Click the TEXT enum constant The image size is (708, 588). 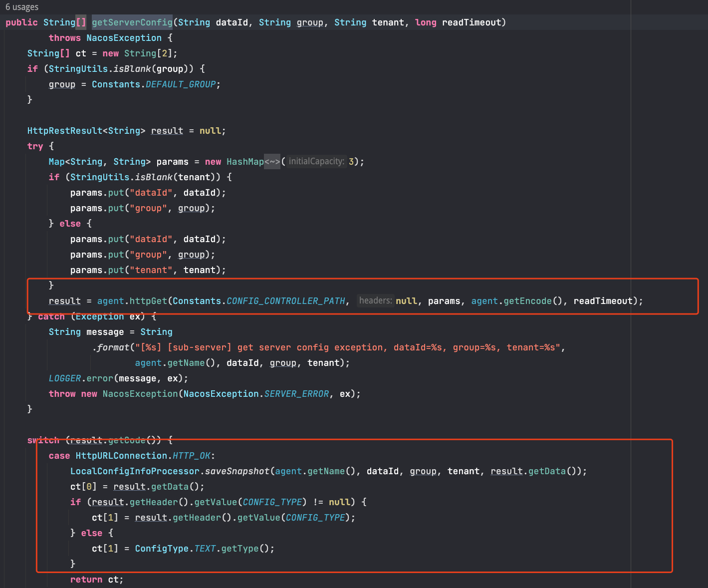tap(205, 549)
